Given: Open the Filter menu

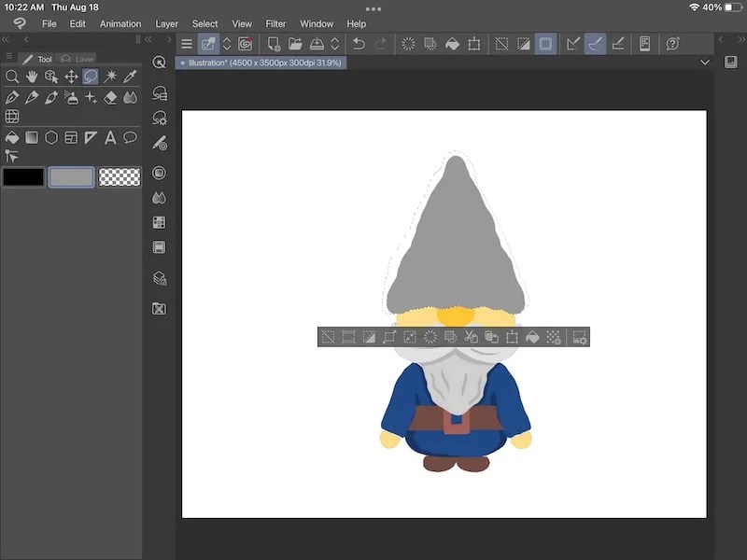Looking at the screenshot, I should [x=275, y=23].
